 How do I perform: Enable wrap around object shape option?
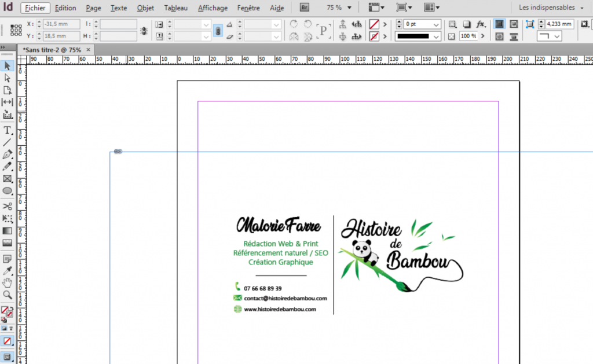click(x=499, y=36)
